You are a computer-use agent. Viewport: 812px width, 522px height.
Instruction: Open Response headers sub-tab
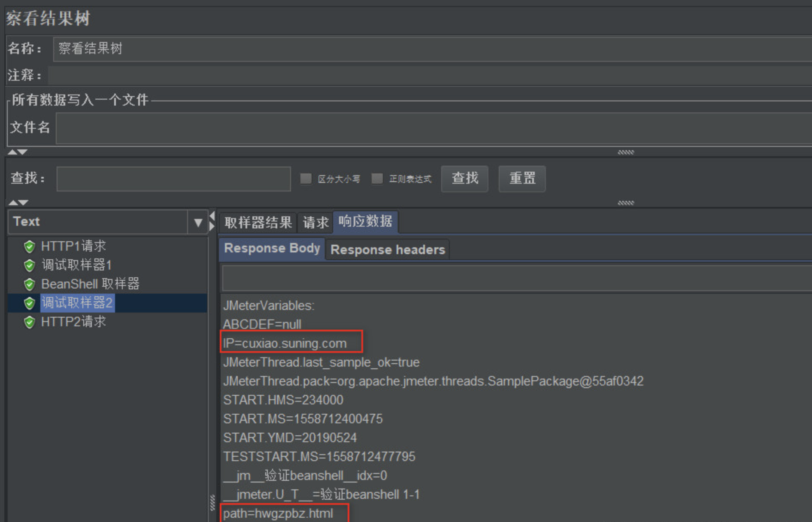point(388,250)
